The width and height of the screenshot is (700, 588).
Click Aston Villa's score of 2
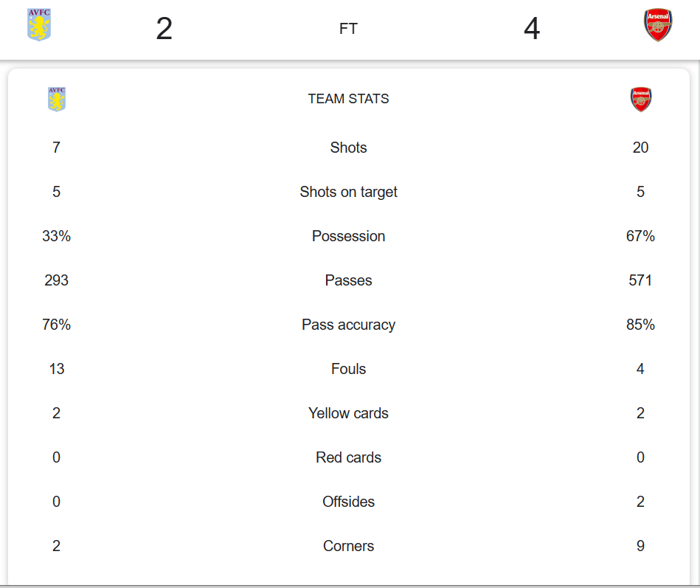coord(164,30)
